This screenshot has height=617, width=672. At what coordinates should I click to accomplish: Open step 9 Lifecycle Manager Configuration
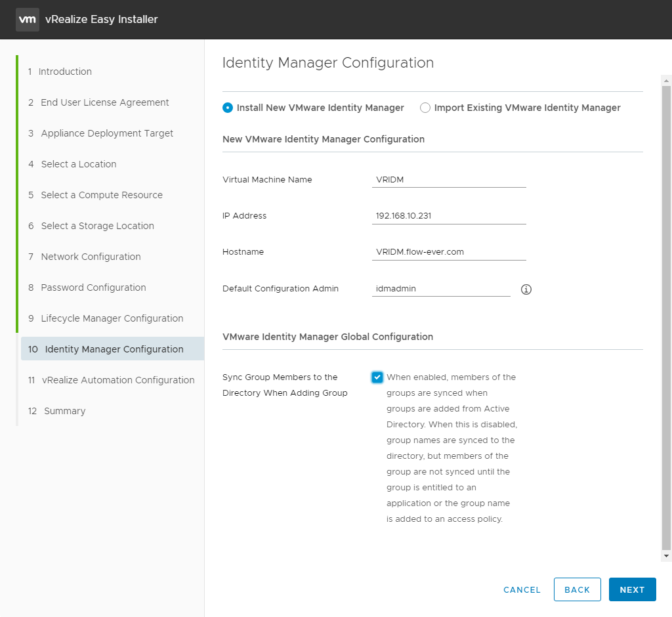tap(106, 318)
